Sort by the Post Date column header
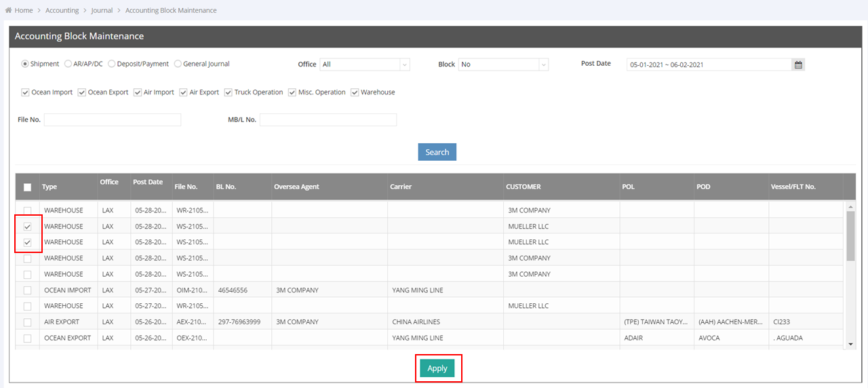 coord(148,182)
